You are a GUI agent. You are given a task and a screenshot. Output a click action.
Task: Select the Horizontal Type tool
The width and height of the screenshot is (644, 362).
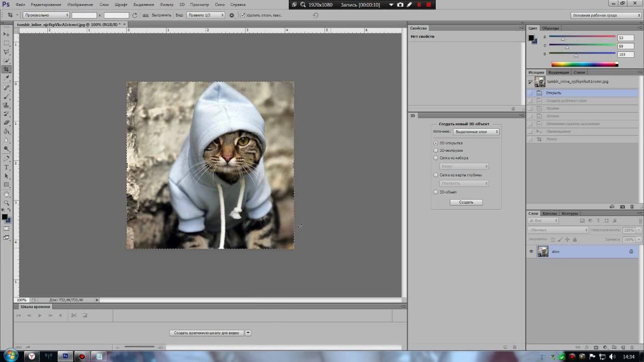pos(7,167)
